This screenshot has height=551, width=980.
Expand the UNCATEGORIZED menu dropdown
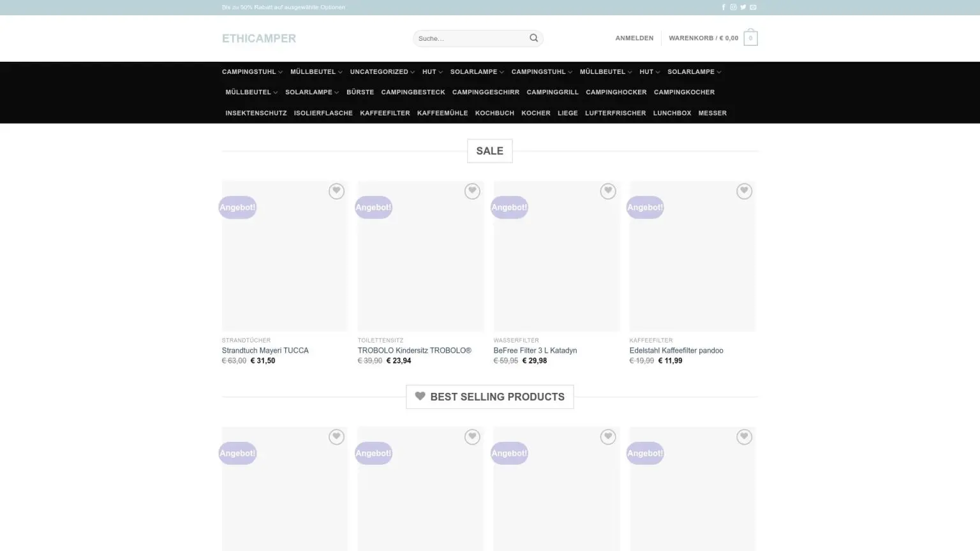click(382, 72)
